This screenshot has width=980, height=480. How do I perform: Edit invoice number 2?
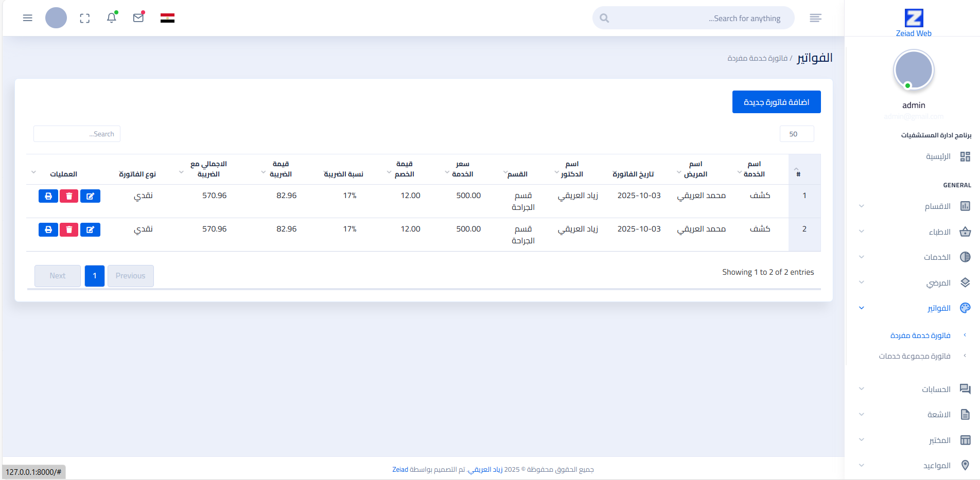click(90, 229)
